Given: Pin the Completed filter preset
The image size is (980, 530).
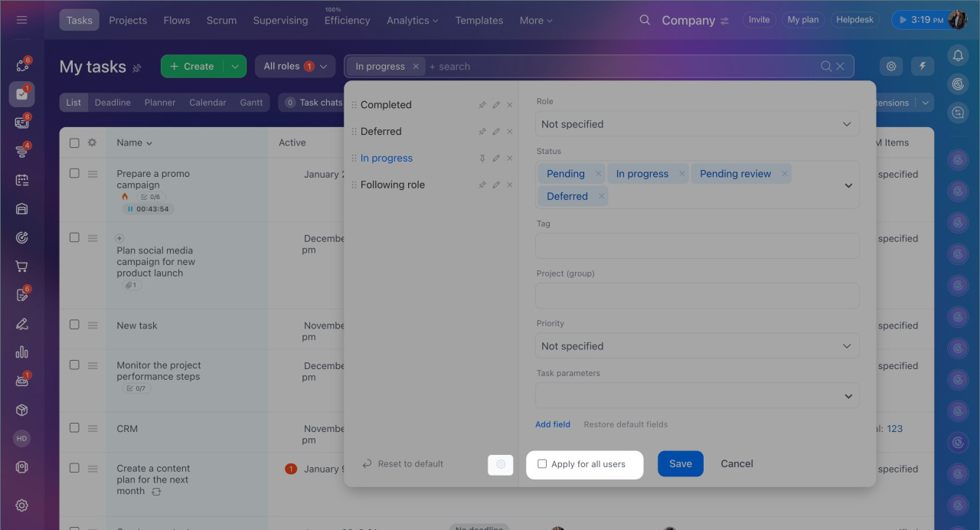Looking at the screenshot, I should (x=482, y=105).
